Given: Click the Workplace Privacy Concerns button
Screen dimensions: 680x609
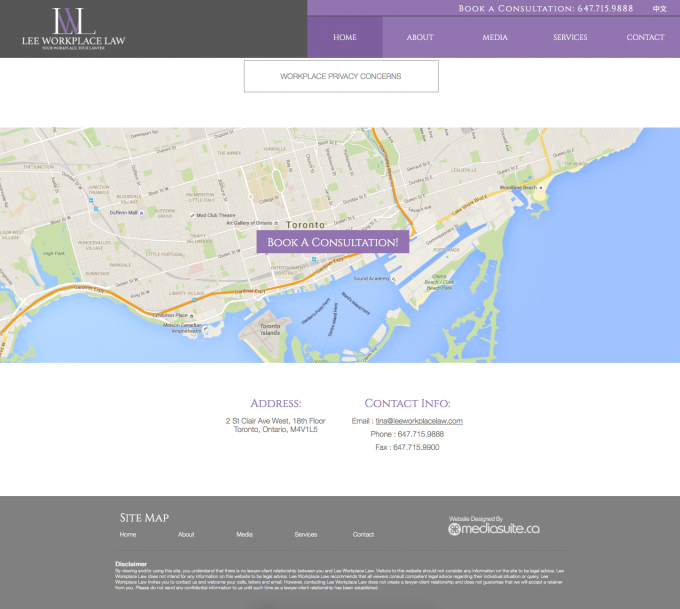Looking at the screenshot, I should [x=341, y=76].
